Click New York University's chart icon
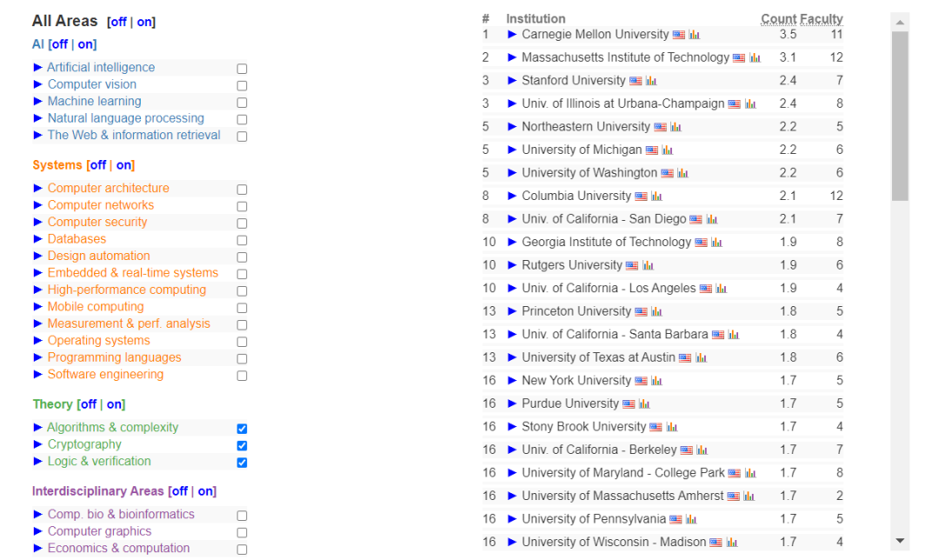The width and height of the screenshot is (939, 560). [656, 381]
